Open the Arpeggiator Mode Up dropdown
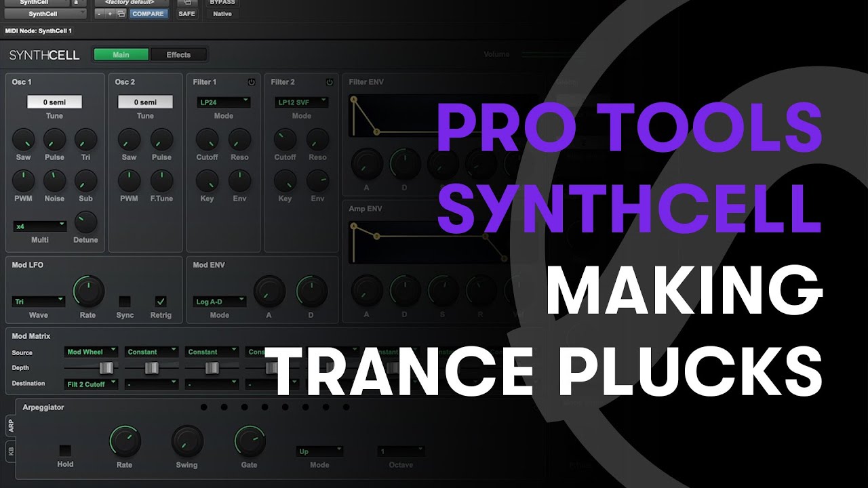The image size is (868, 488). point(319,451)
